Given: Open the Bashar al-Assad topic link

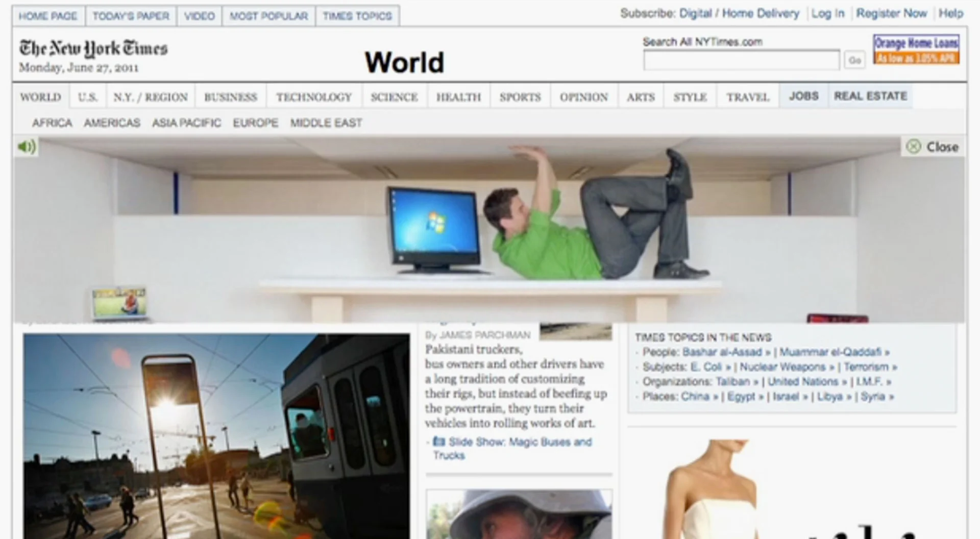Looking at the screenshot, I should [x=726, y=352].
